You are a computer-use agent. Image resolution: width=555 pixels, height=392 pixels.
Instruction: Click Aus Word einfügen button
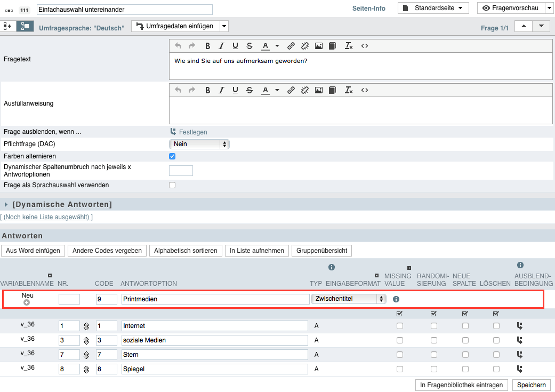[33, 251]
